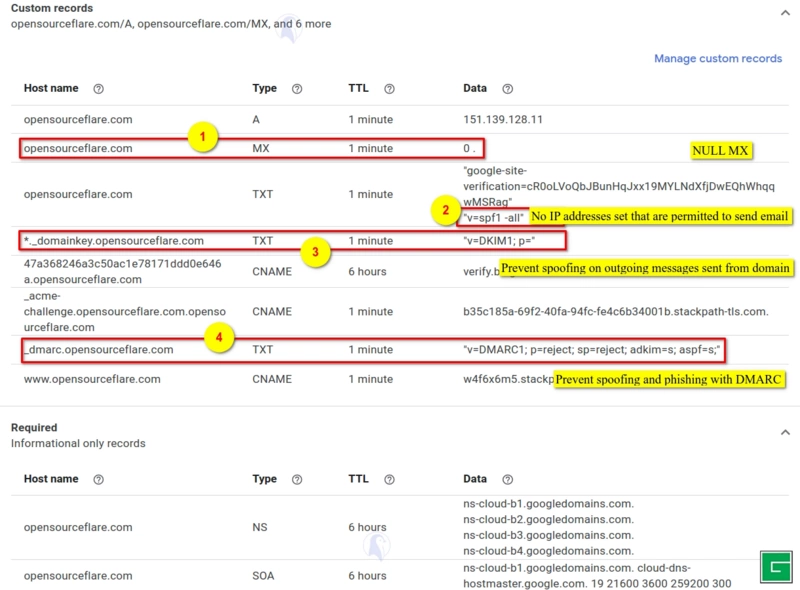Viewport: 800px width, 590px height.
Task: Click help icon beside Type header in Required section
Action: (297, 480)
